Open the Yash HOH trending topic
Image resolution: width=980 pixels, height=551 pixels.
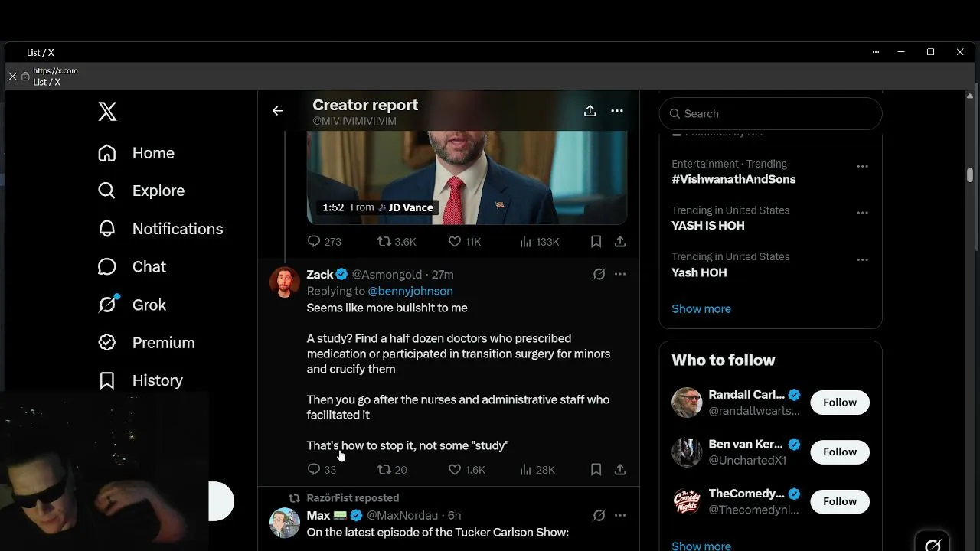[699, 272]
